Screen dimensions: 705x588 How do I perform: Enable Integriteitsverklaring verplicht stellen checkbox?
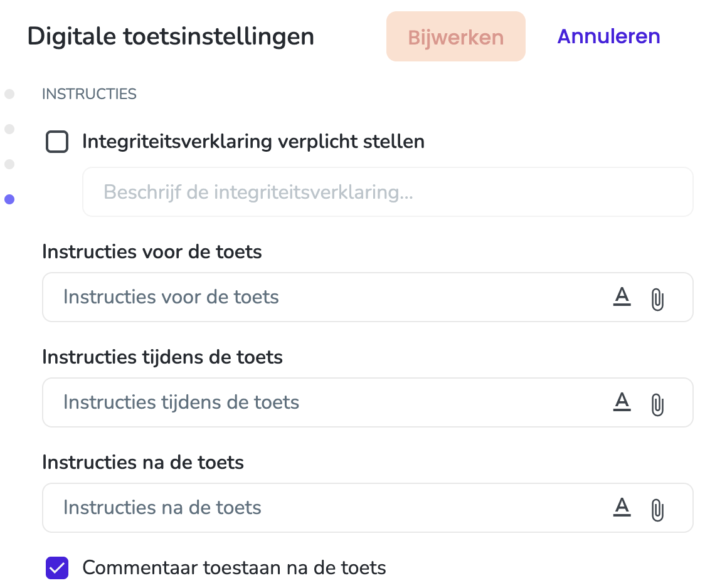pyautogui.click(x=57, y=142)
